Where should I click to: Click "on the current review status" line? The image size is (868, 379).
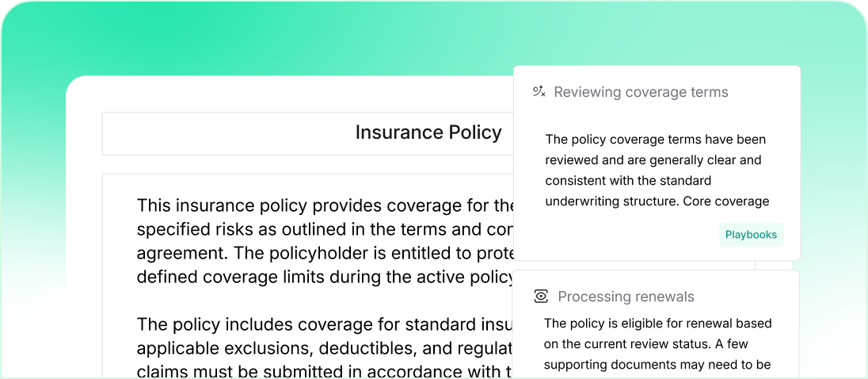(x=645, y=344)
